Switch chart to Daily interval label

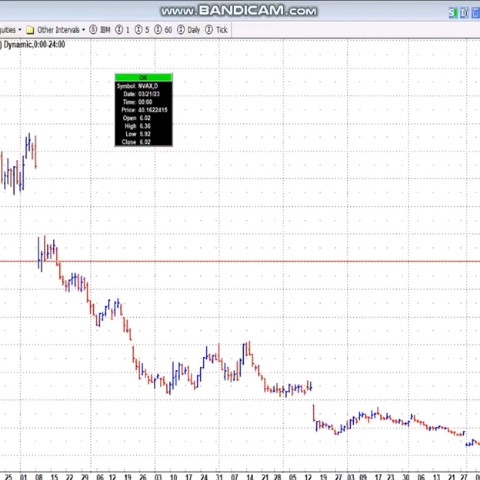[194, 30]
